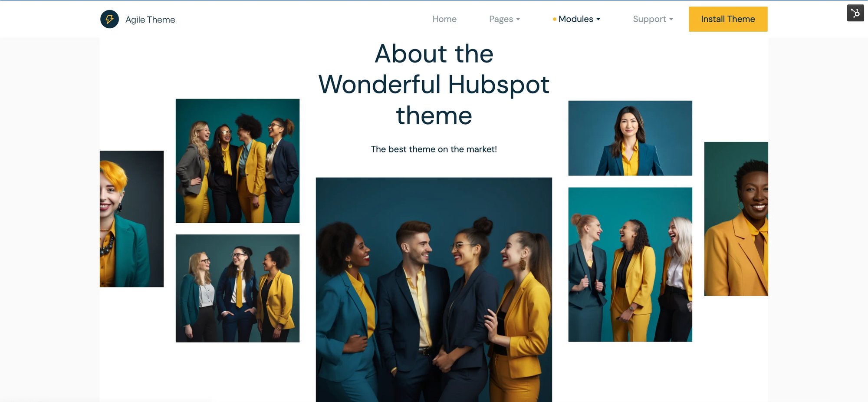Open the HubSpot sprocket icon button
Viewport: 868px width, 402px height.
click(855, 13)
